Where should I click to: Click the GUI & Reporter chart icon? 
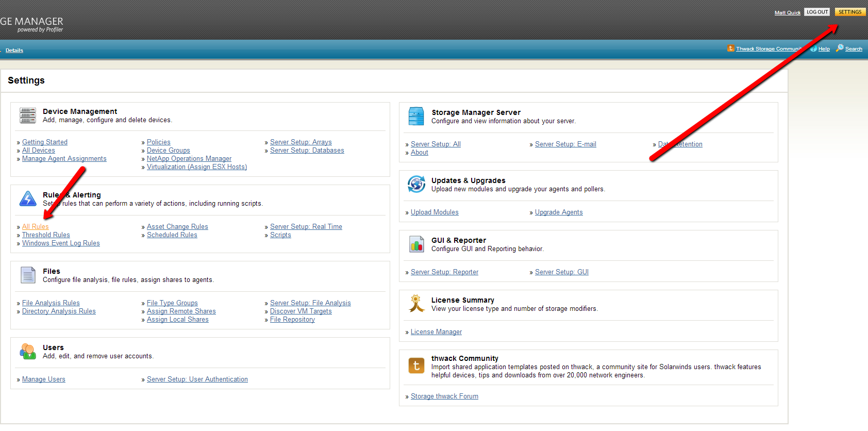tap(416, 244)
